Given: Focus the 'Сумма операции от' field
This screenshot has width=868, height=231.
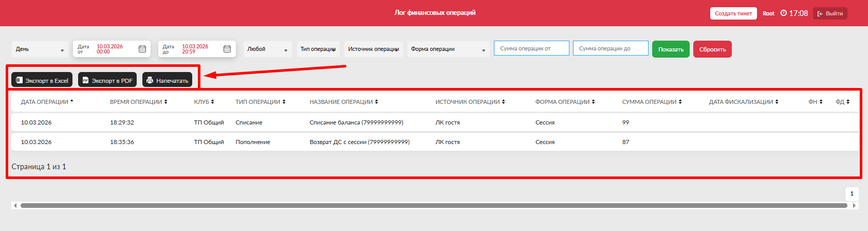Looking at the screenshot, I should 531,48.
